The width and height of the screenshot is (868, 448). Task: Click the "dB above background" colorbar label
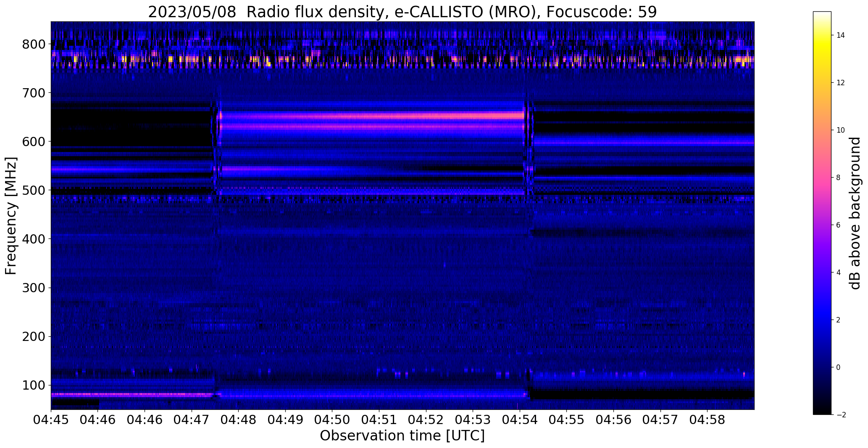855,213
